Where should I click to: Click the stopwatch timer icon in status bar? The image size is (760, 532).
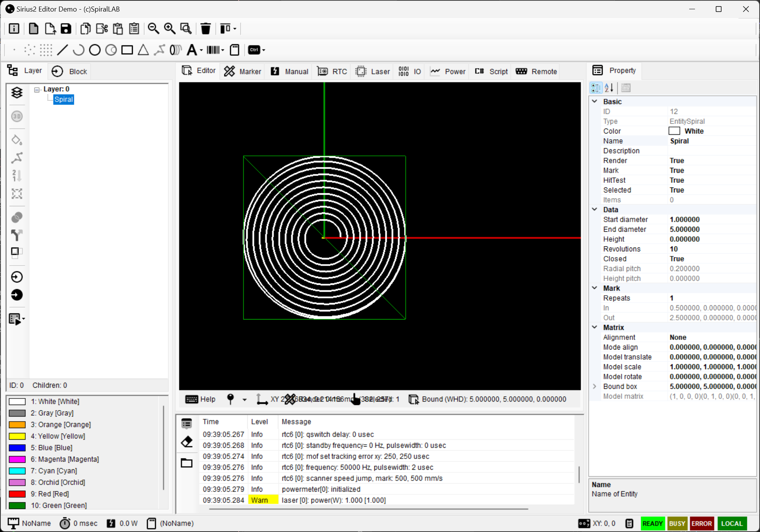click(x=65, y=523)
